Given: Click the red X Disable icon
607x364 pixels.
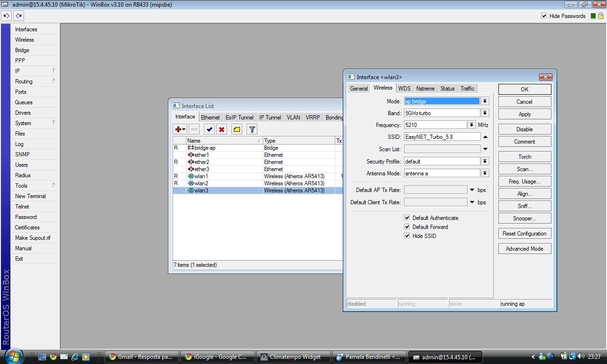Looking at the screenshot, I should [x=221, y=129].
